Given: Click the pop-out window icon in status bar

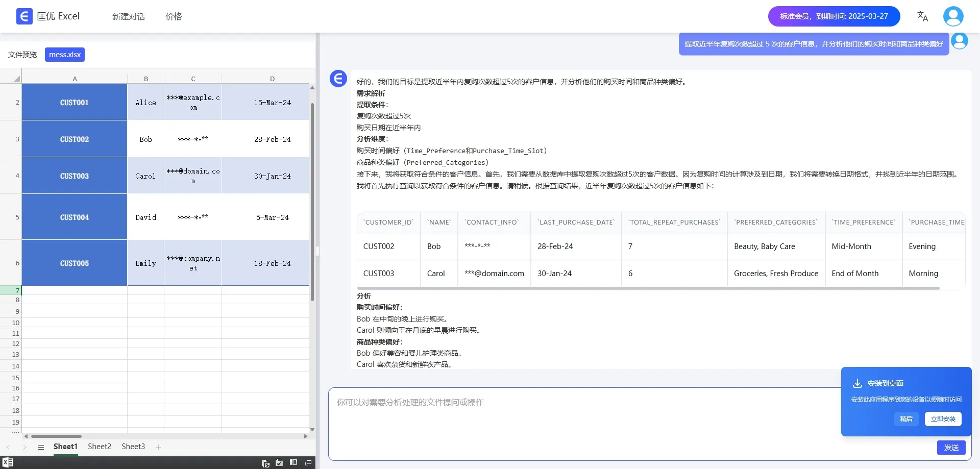Looking at the screenshot, I should (x=308, y=462).
